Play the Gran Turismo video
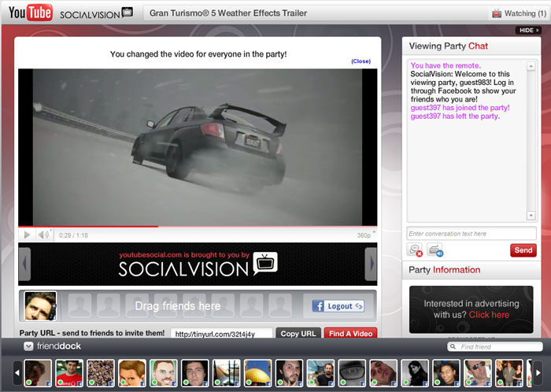The width and height of the screenshot is (551, 392). 27,235
